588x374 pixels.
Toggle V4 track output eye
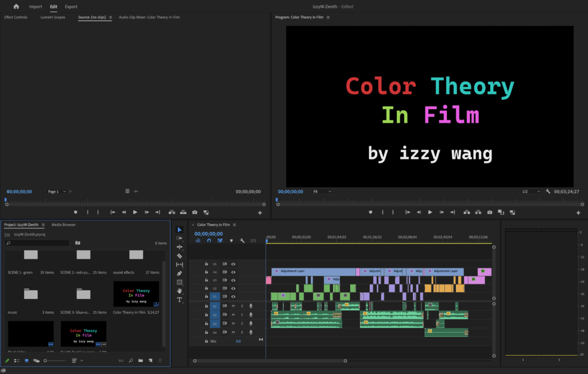point(233,272)
